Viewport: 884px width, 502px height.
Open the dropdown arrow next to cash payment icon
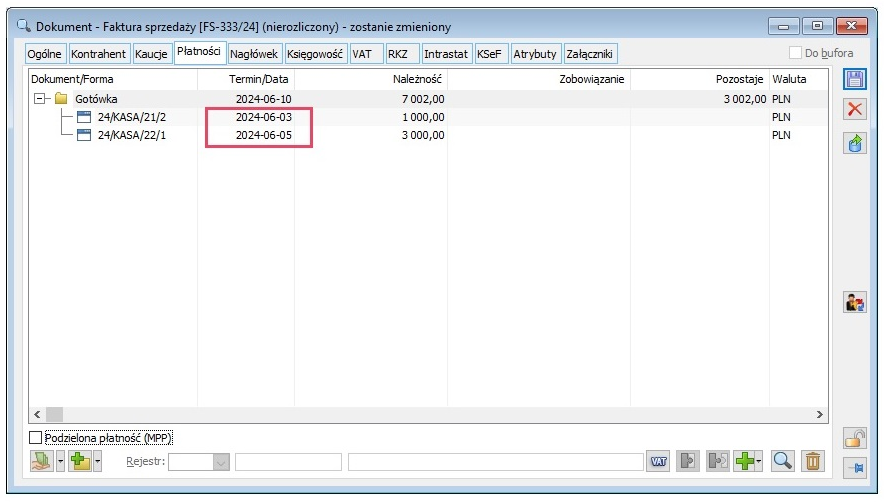point(60,461)
